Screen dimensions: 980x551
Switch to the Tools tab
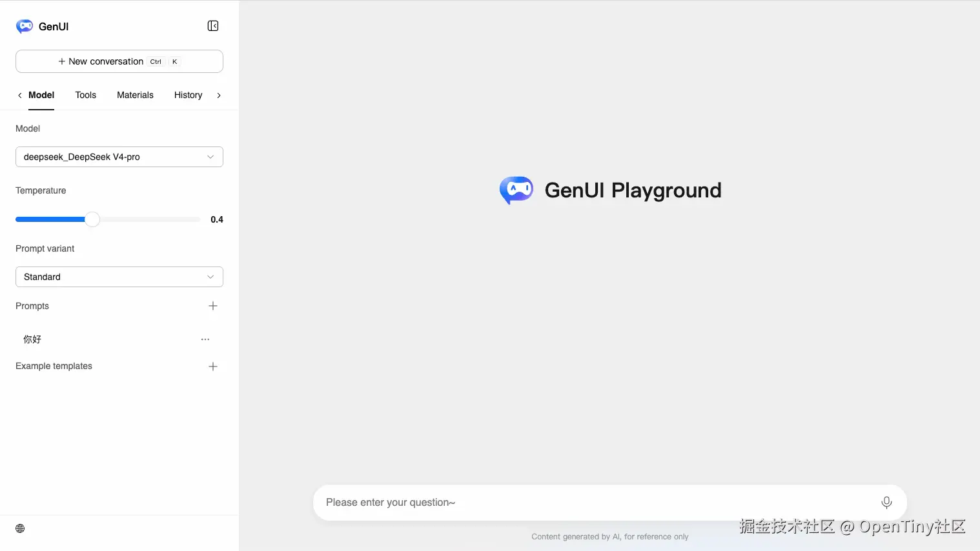tap(85, 95)
